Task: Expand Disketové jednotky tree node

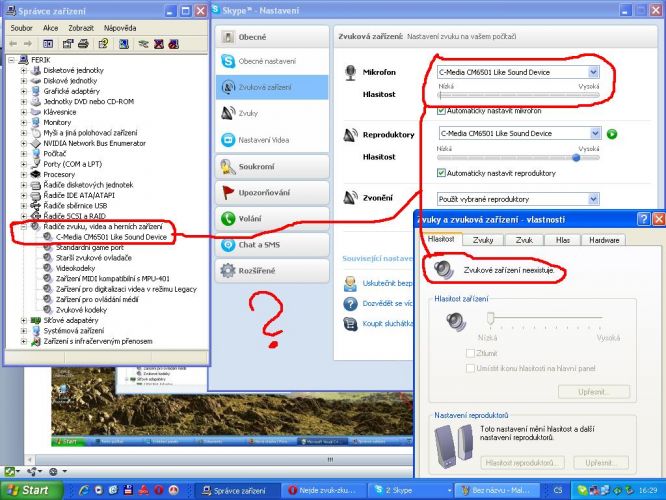Action: coord(24,70)
